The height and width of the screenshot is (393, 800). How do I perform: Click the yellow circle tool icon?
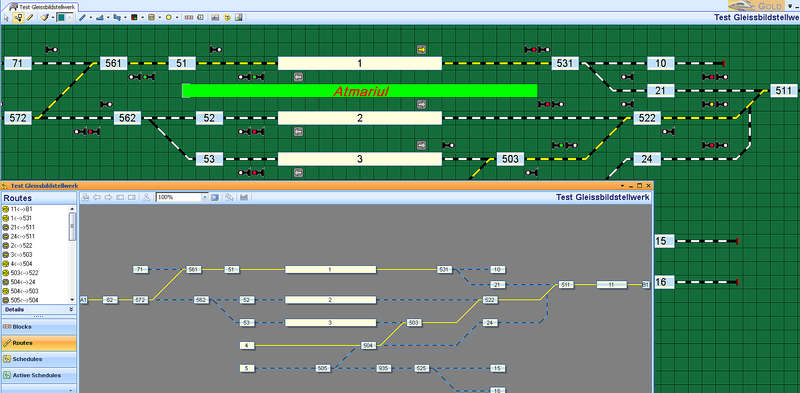click(168, 17)
